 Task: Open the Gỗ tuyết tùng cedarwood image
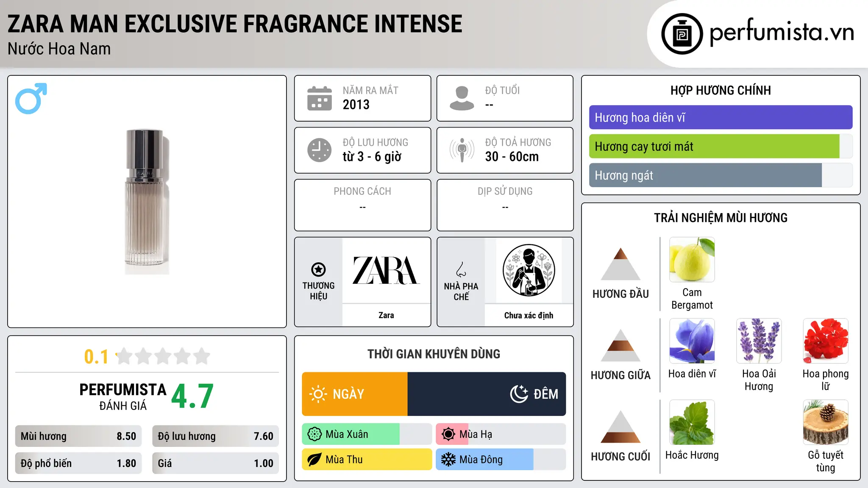[x=826, y=422]
